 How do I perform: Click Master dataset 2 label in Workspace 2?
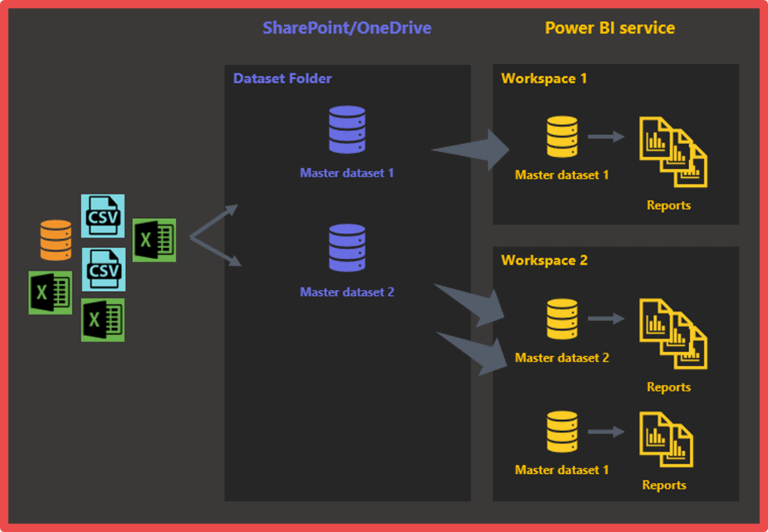pos(562,357)
